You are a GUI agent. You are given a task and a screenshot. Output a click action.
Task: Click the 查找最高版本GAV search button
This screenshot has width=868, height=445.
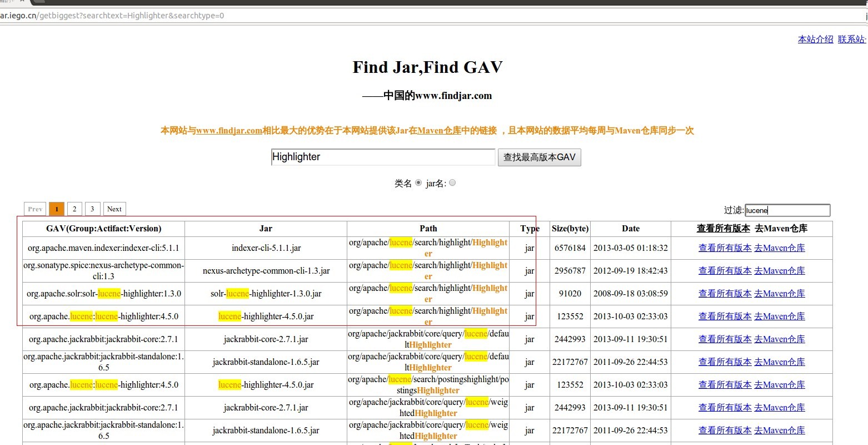tap(538, 157)
